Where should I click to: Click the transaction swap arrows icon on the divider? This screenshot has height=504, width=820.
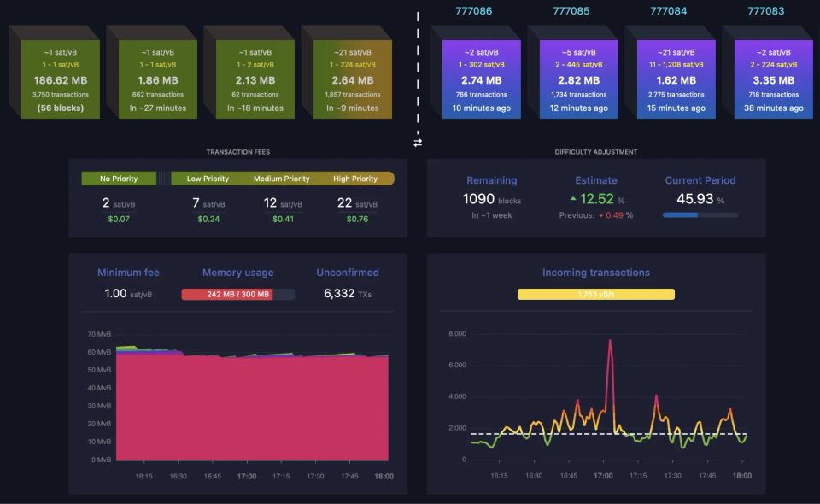point(418,144)
